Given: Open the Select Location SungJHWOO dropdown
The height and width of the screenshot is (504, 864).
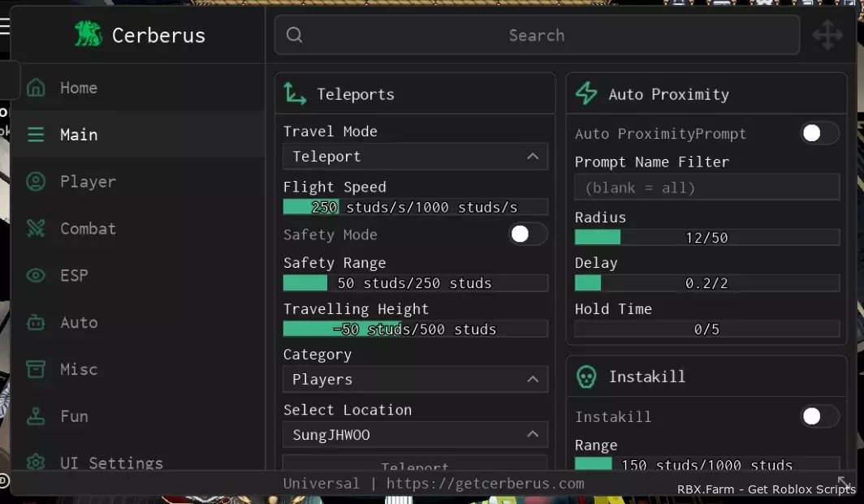Looking at the screenshot, I should [x=416, y=434].
